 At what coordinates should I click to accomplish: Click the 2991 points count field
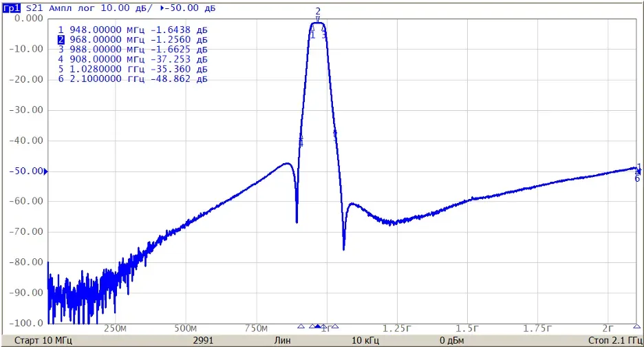(x=203, y=340)
